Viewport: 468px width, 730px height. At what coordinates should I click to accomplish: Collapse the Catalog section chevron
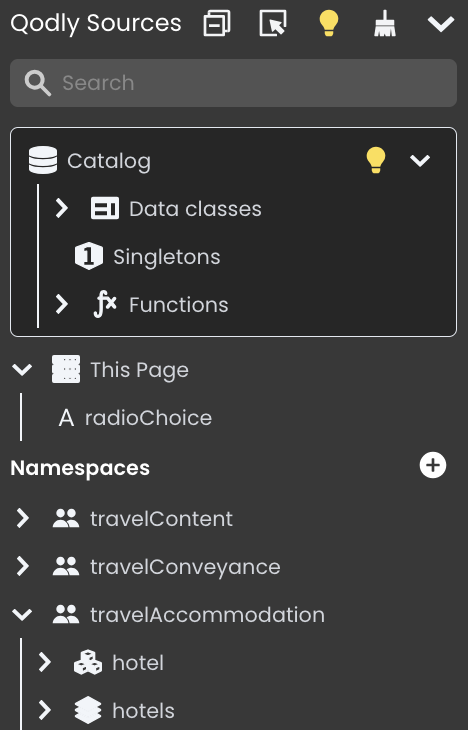coord(420,161)
